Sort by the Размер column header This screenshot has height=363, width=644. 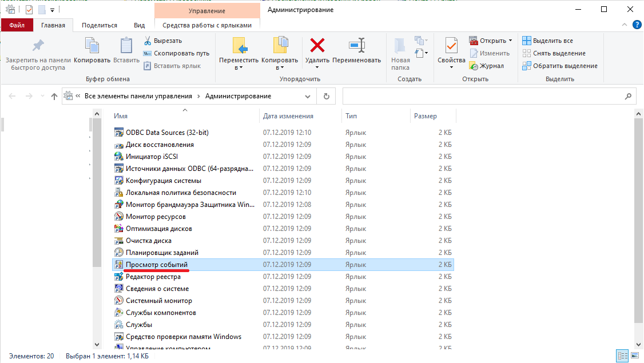click(433, 116)
